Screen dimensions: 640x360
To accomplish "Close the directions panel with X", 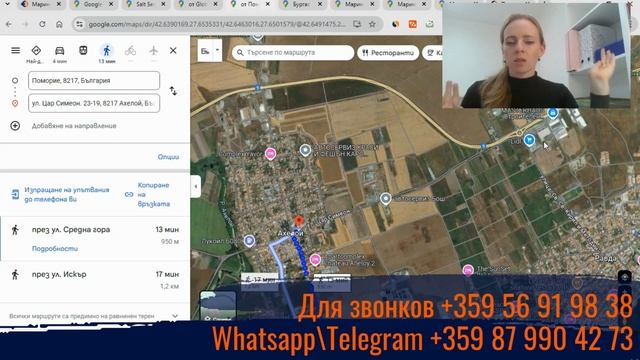I will click(x=173, y=51).
